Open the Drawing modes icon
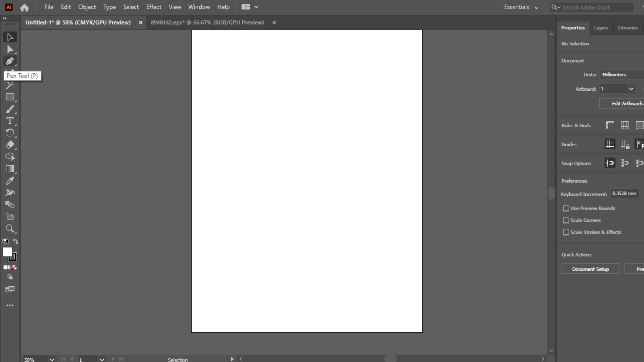 click(10, 277)
